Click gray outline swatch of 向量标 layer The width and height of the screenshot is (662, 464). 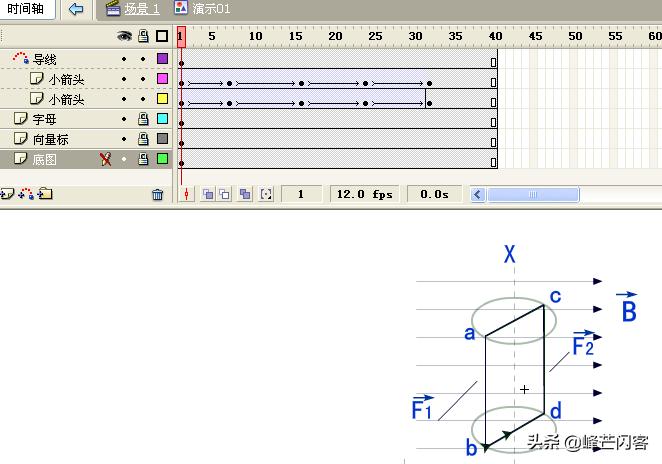[163, 138]
